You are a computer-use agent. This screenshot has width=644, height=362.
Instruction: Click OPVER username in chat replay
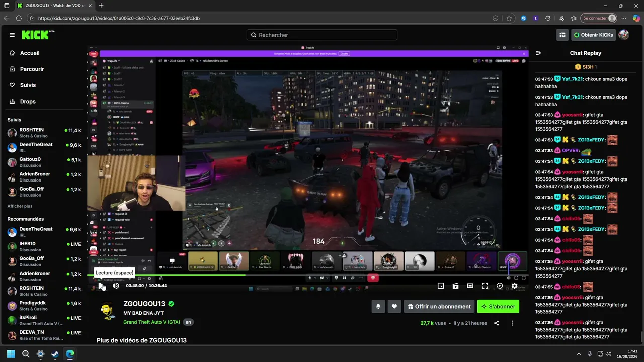[571, 151]
